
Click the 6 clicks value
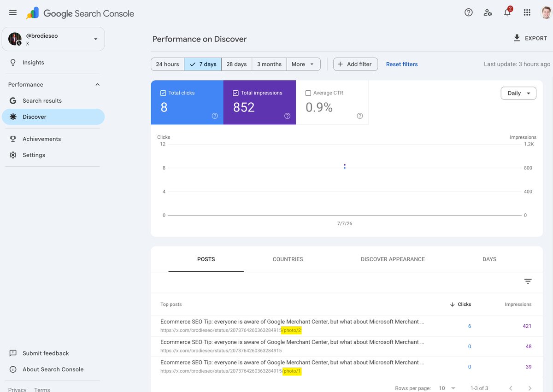tap(470, 326)
